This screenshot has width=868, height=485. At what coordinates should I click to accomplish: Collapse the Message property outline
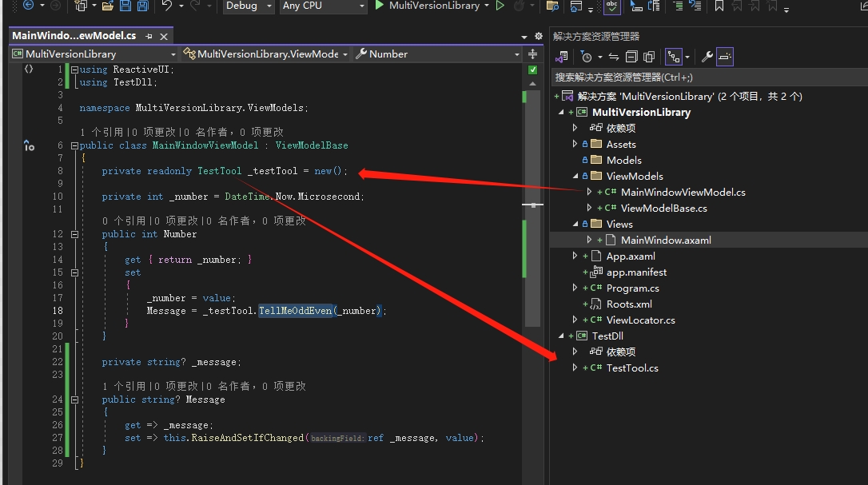[x=74, y=400]
